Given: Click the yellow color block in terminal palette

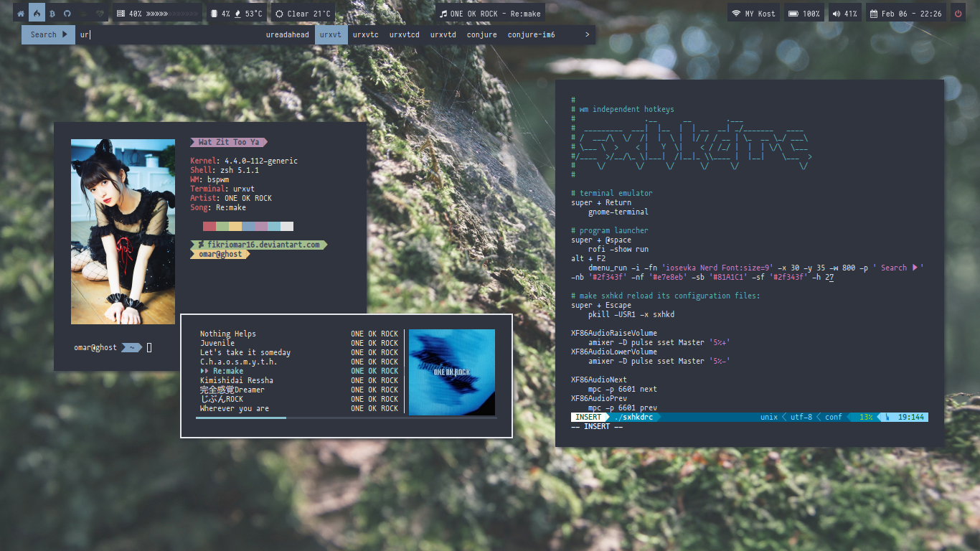Looking at the screenshot, I should [x=235, y=226].
